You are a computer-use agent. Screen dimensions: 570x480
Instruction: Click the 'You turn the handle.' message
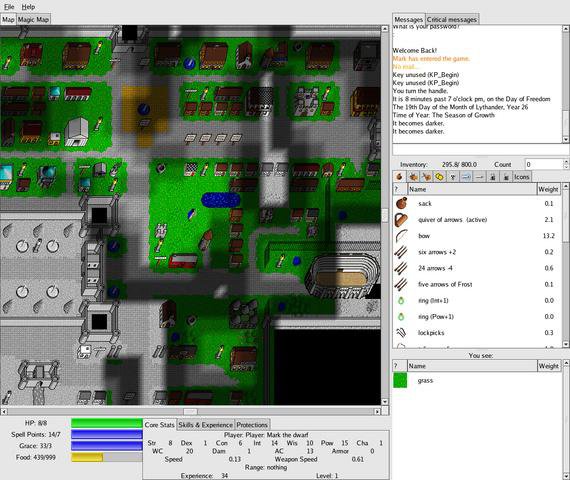[420, 91]
